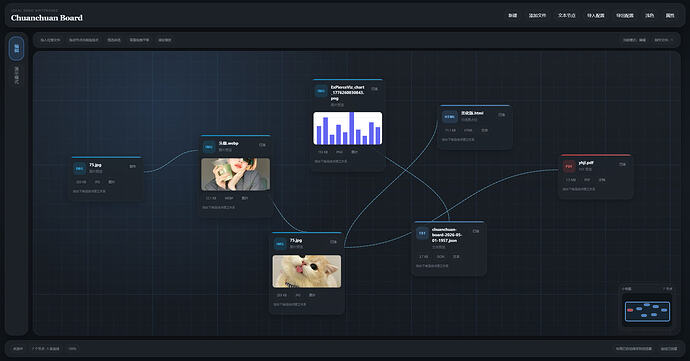Click the IMG icon on the 头像.webp card
Screen dimensions: 690x361
click(x=209, y=147)
